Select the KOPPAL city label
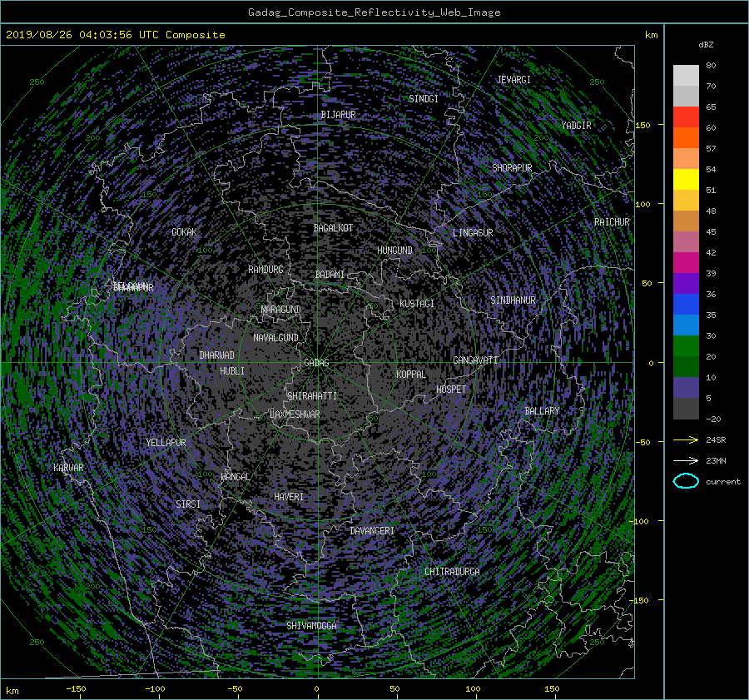The height and width of the screenshot is (700, 749). pos(411,374)
